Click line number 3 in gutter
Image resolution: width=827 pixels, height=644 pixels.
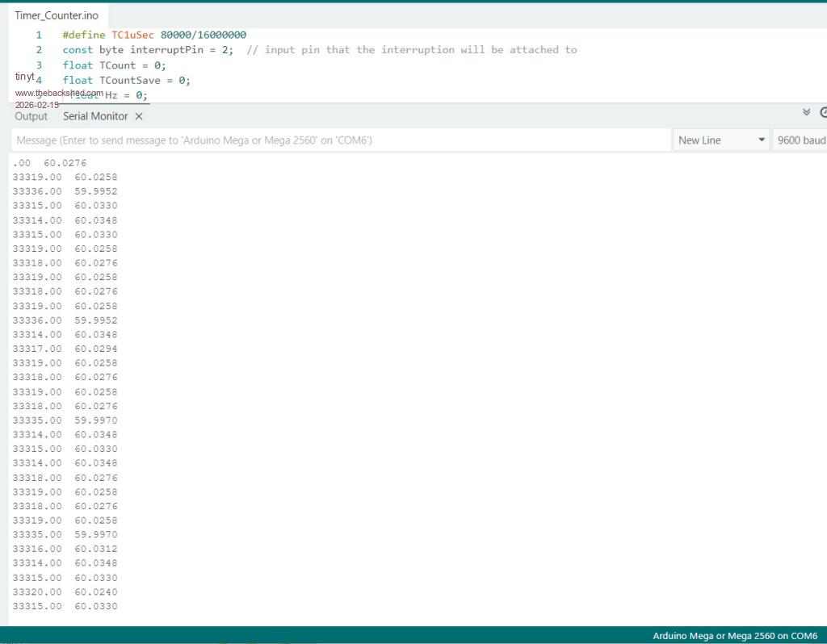click(x=38, y=65)
